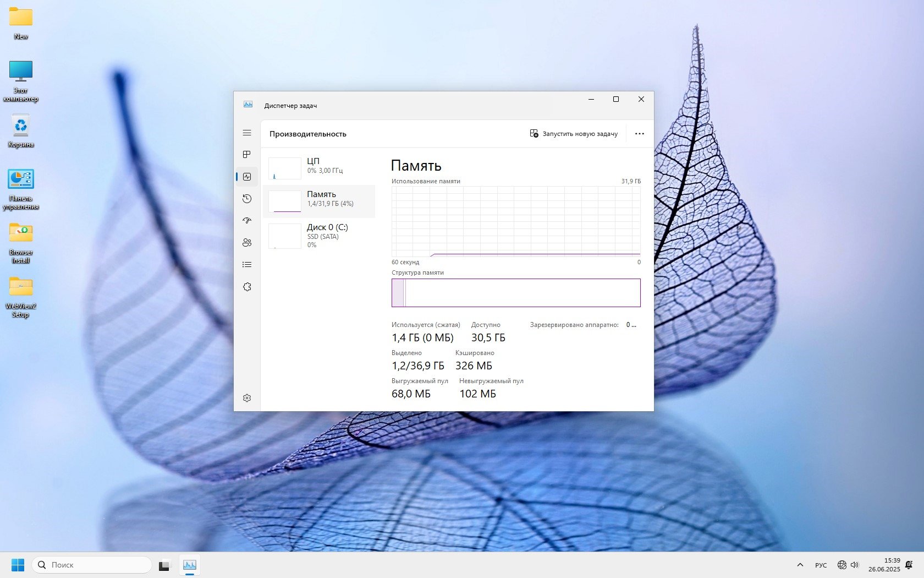Screen dimensions: 924x578
Task: Open the Processes page in sidebar
Action: tap(247, 155)
